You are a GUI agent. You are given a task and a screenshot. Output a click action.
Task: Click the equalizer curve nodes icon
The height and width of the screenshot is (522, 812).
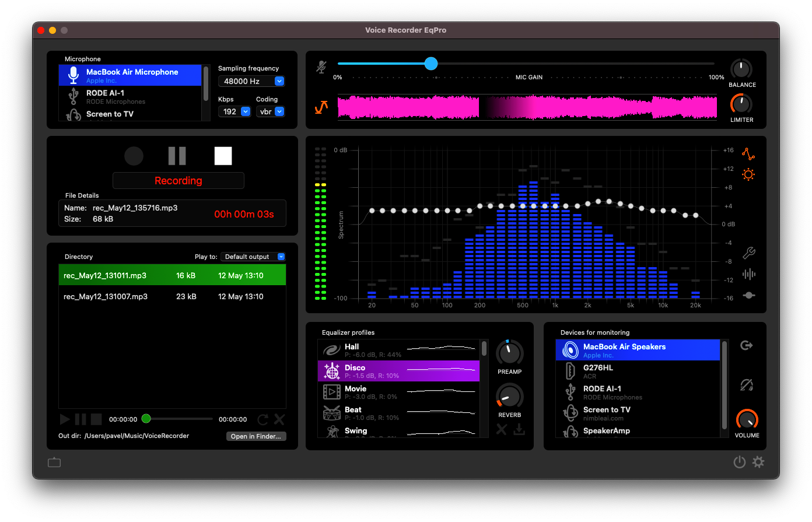pos(748,154)
